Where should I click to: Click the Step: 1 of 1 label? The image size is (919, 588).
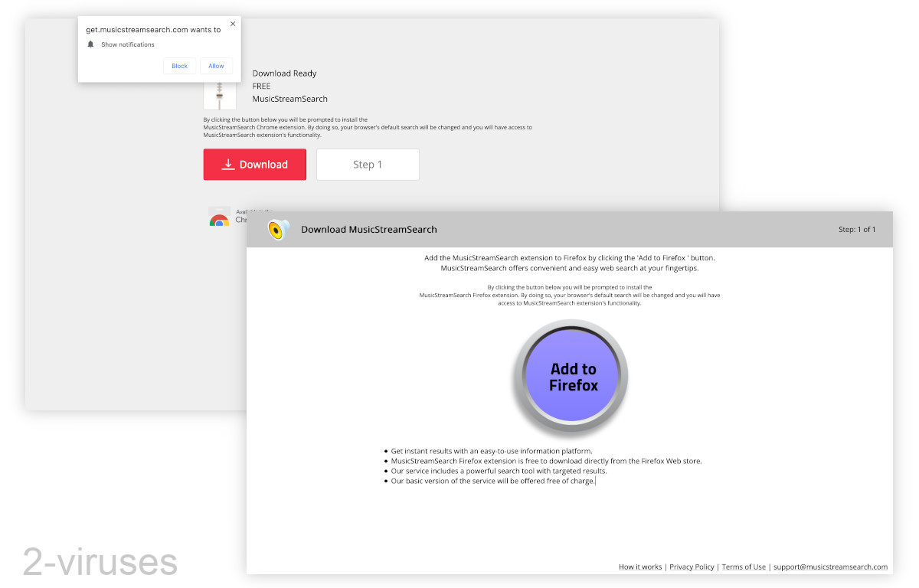point(857,229)
